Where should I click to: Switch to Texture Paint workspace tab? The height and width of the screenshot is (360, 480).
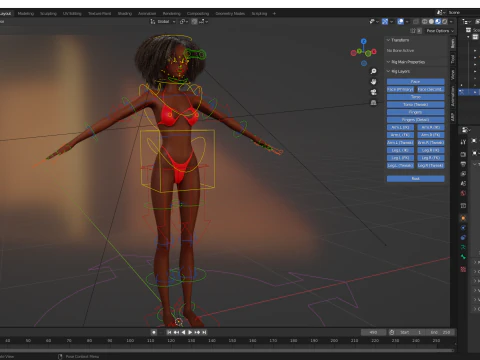click(x=100, y=14)
